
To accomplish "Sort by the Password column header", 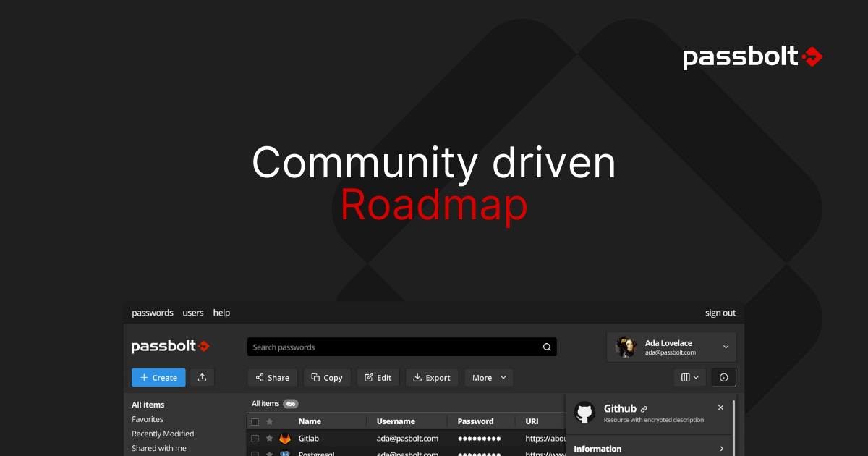I will [x=476, y=421].
